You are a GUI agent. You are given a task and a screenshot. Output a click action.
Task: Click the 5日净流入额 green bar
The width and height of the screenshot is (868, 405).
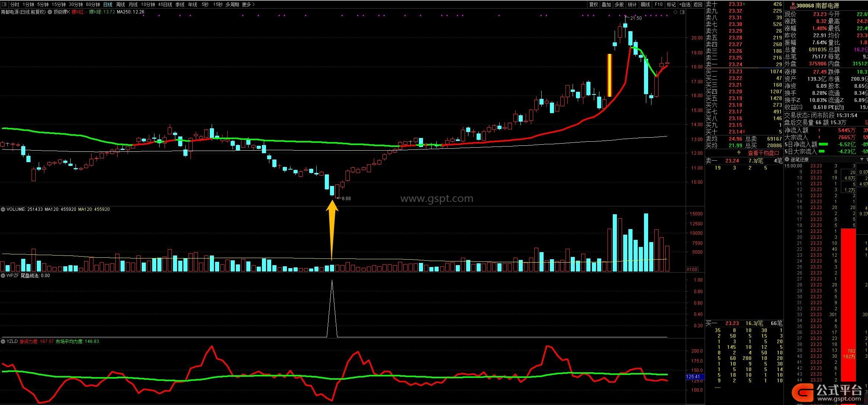click(823, 144)
